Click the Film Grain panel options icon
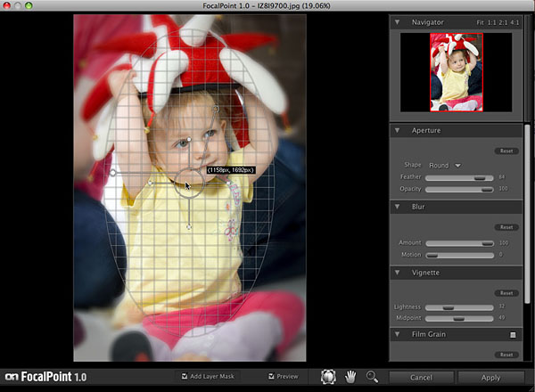 512,335
